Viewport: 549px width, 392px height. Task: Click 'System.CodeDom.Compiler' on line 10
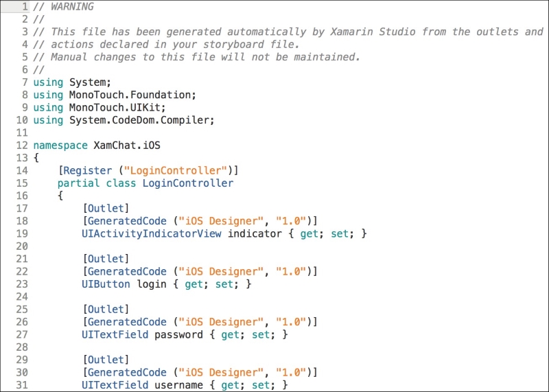click(x=140, y=120)
